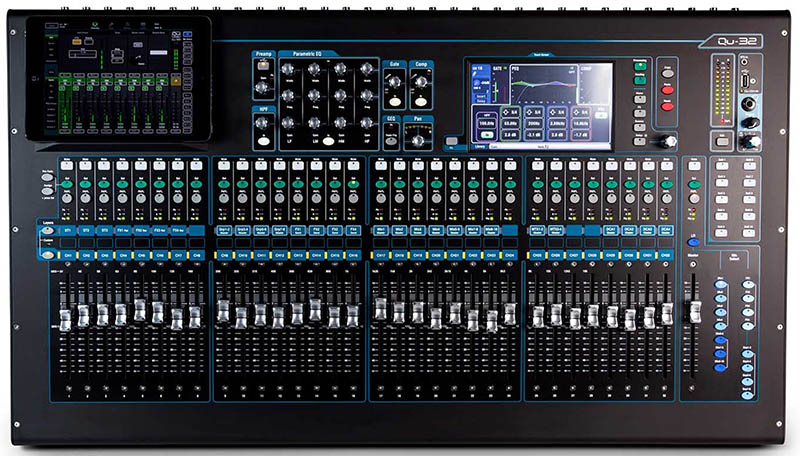The width and height of the screenshot is (800, 456).
Task: Tap the GATE section on the touchscreen
Action: (x=501, y=86)
